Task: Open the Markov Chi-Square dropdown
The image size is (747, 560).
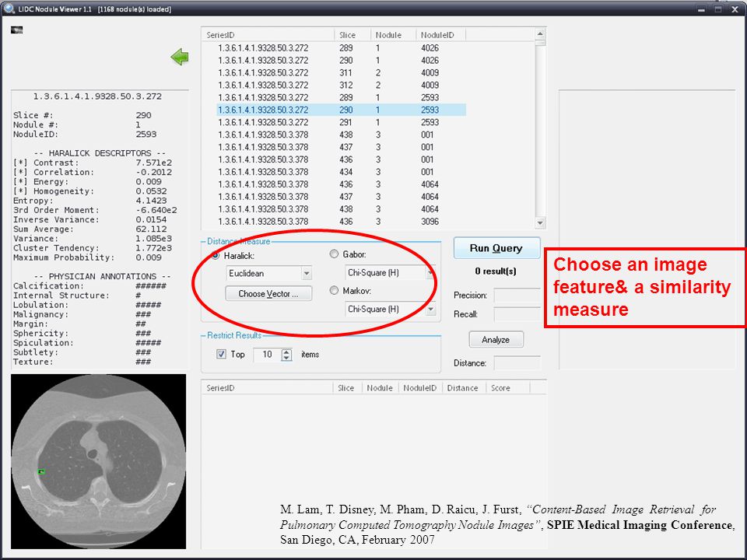Action: pos(430,309)
